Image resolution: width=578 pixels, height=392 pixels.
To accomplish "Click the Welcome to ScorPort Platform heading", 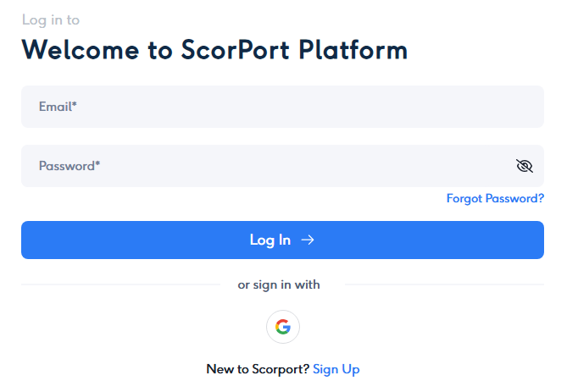I will (214, 50).
